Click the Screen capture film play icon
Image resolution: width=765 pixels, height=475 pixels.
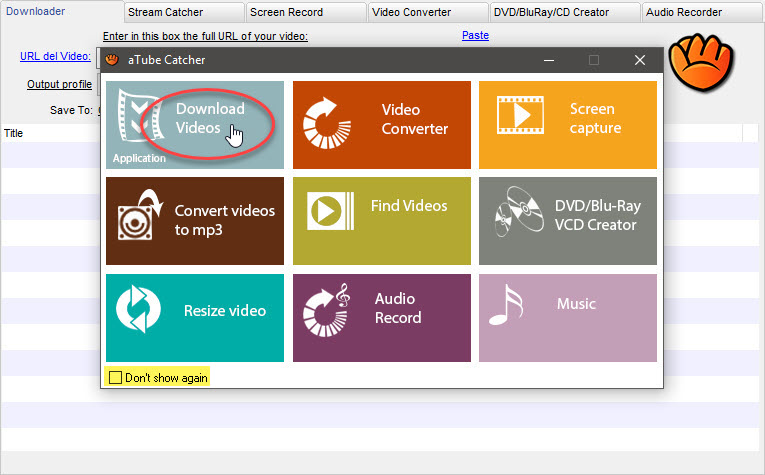(x=520, y=115)
